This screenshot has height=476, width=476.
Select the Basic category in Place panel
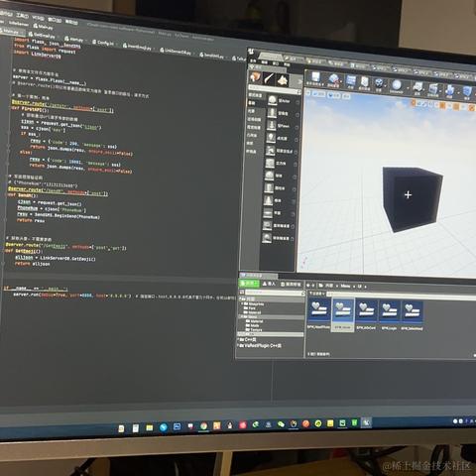pos(252,103)
